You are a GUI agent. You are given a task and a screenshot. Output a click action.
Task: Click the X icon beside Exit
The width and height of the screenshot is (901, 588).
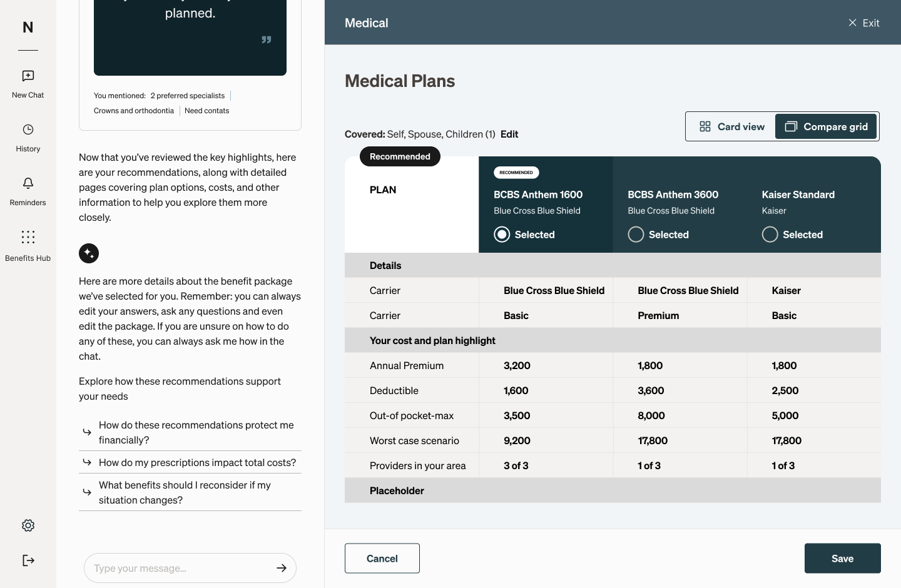click(x=852, y=23)
